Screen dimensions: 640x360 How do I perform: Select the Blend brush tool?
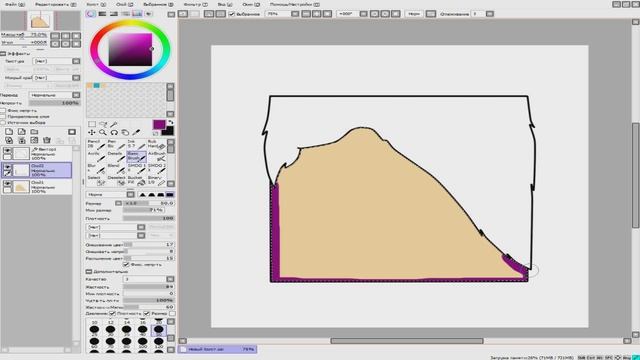116,168
